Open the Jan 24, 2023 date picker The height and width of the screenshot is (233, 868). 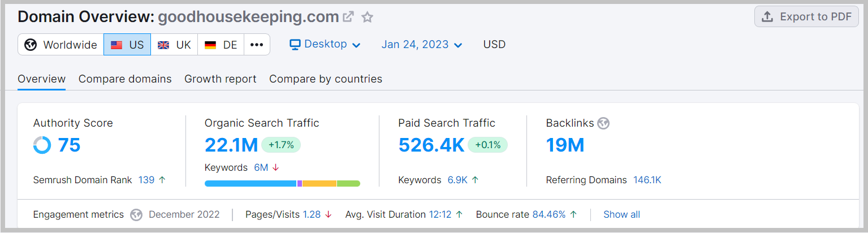tap(422, 44)
